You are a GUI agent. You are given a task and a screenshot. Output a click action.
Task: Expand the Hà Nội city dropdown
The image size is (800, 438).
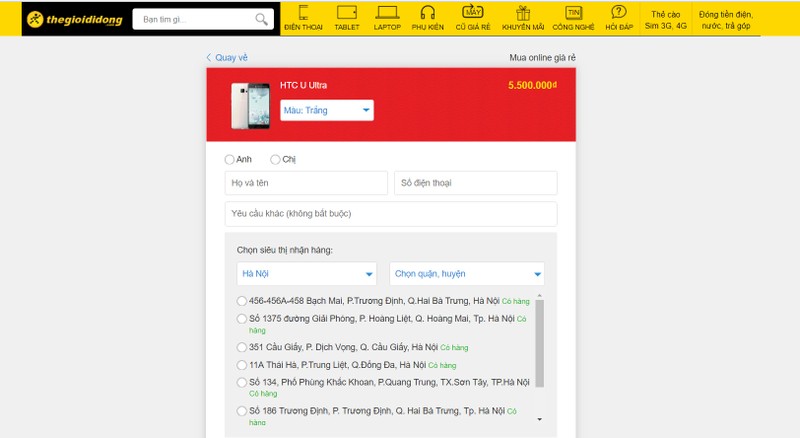306,273
